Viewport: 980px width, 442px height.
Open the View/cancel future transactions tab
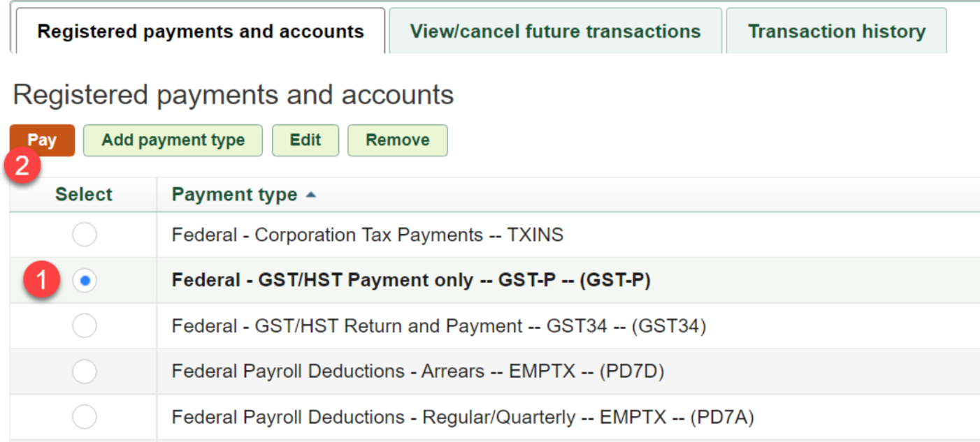[555, 31]
